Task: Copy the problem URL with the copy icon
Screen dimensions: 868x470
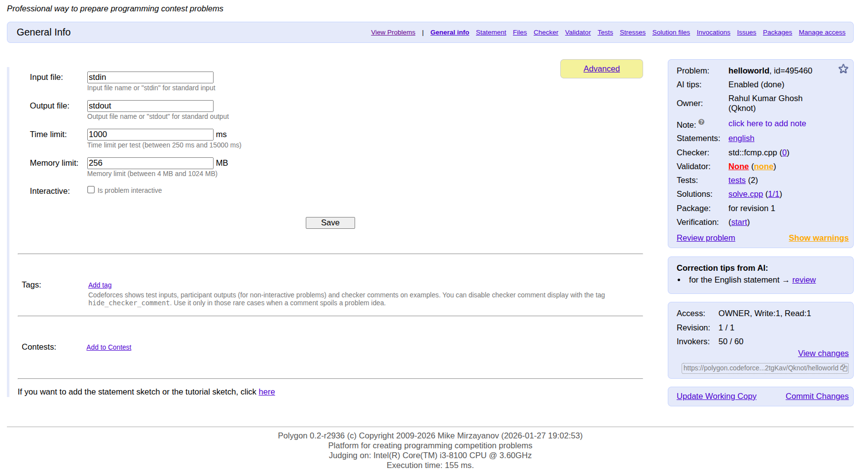Action: [843, 368]
